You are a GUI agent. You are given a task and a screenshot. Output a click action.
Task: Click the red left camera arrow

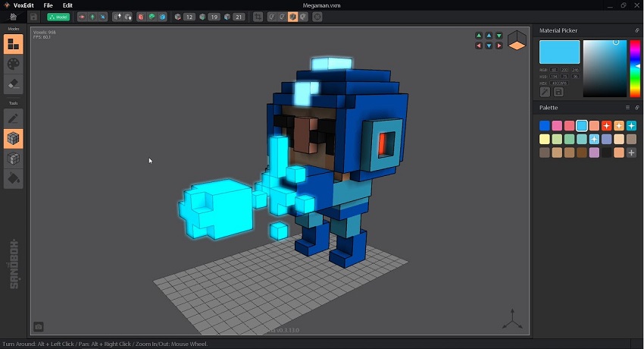479,46
